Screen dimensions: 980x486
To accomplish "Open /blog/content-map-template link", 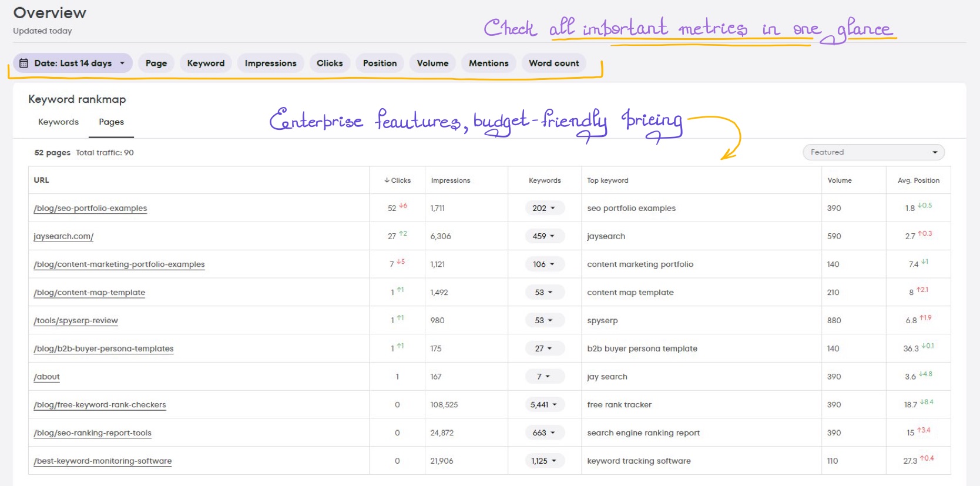I will (x=89, y=292).
